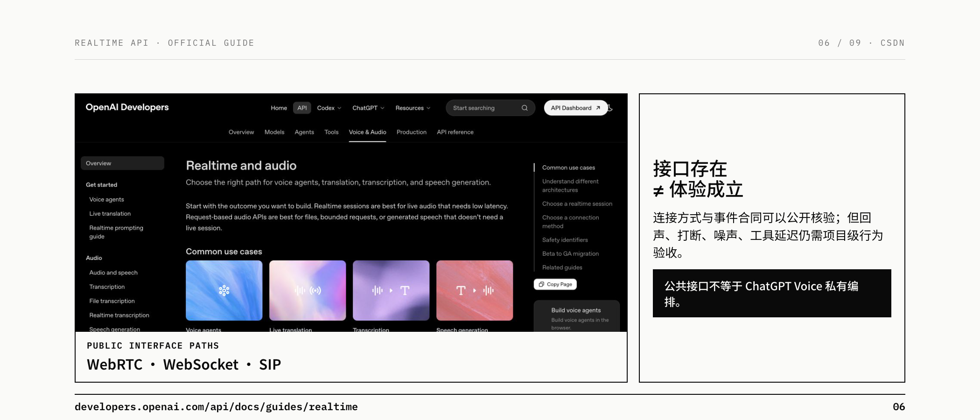Open the API reference tab
This screenshot has width=980, height=420.
(455, 132)
